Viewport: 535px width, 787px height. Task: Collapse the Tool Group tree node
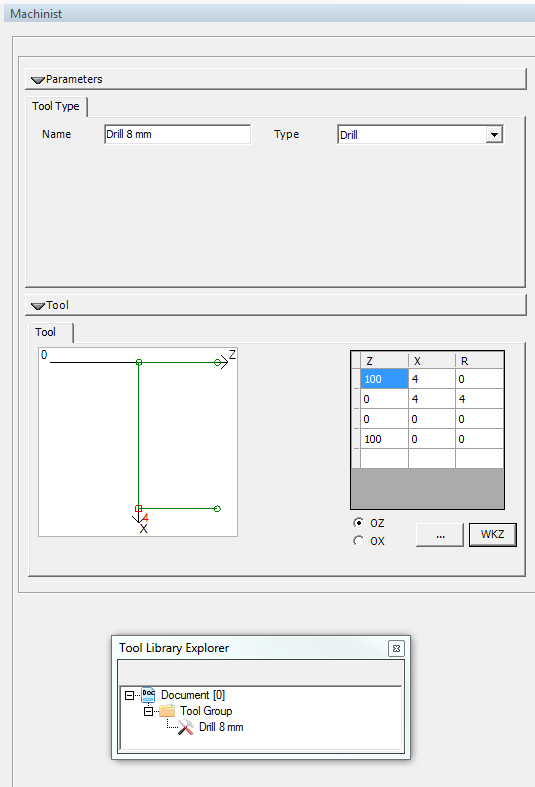pyautogui.click(x=148, y=711)
